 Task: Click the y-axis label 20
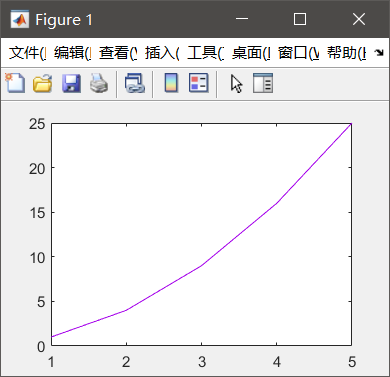point(37,169)
